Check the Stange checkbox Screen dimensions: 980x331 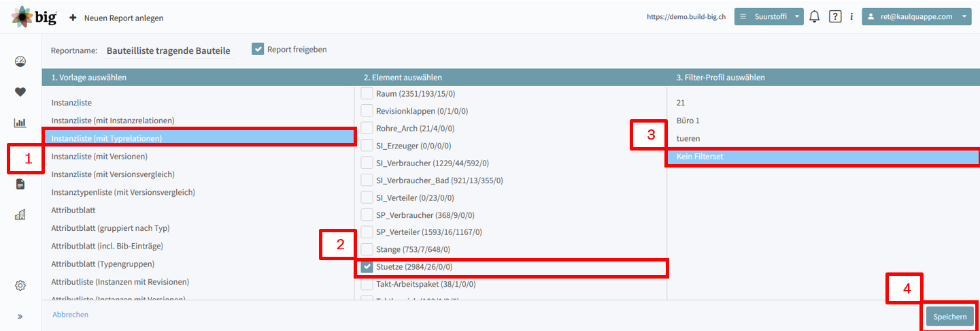click(367, 249)
